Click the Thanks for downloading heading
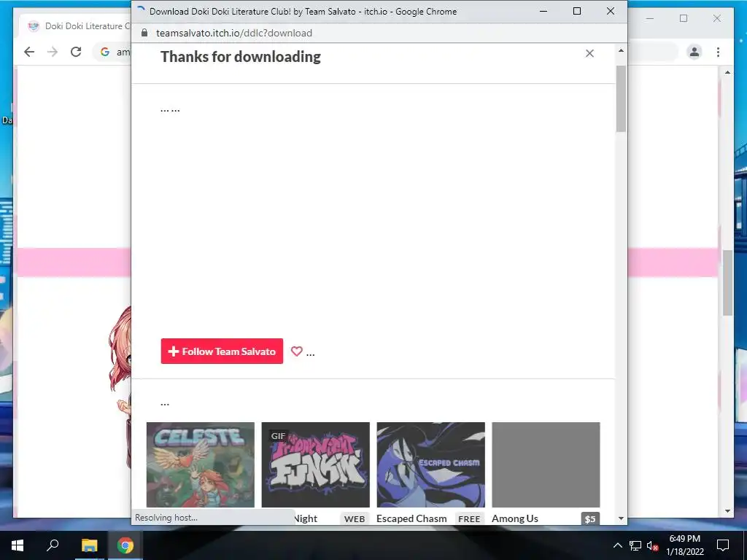Image resolution: width=747 pixels, height=560 pixels. click(241, 57)
